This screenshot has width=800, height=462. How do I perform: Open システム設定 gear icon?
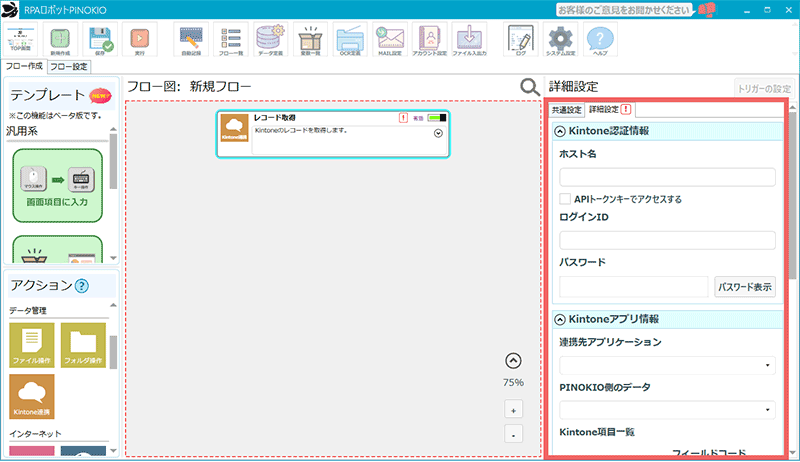(560, 39)
